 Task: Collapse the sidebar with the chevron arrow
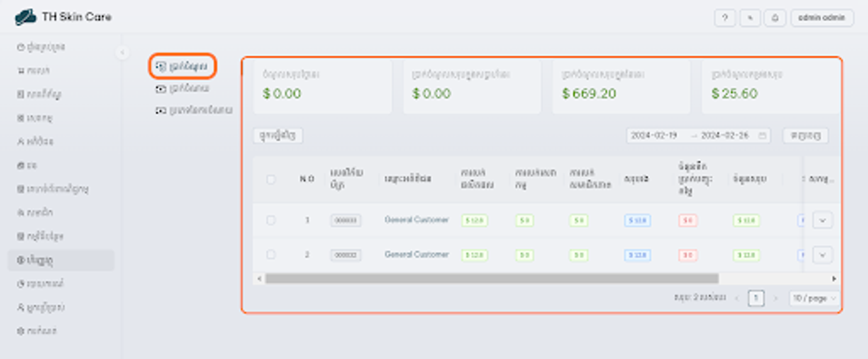122,52
